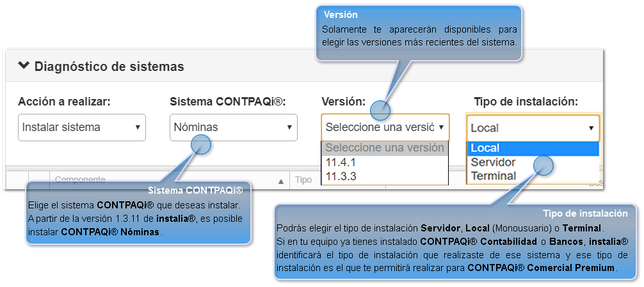Choose Servidor installation type
The height and width of the screenshot is (287, 644).
(x=493, y=162)
